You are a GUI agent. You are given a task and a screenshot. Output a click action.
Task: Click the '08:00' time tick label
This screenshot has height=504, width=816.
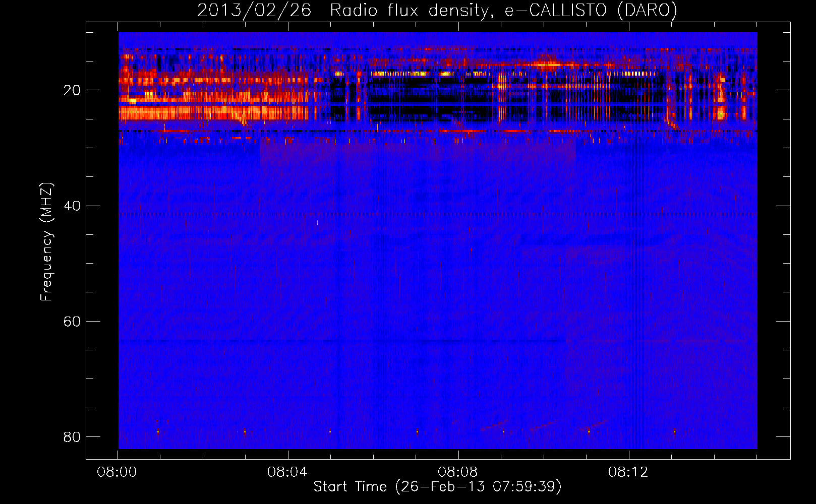click(117, 472)
